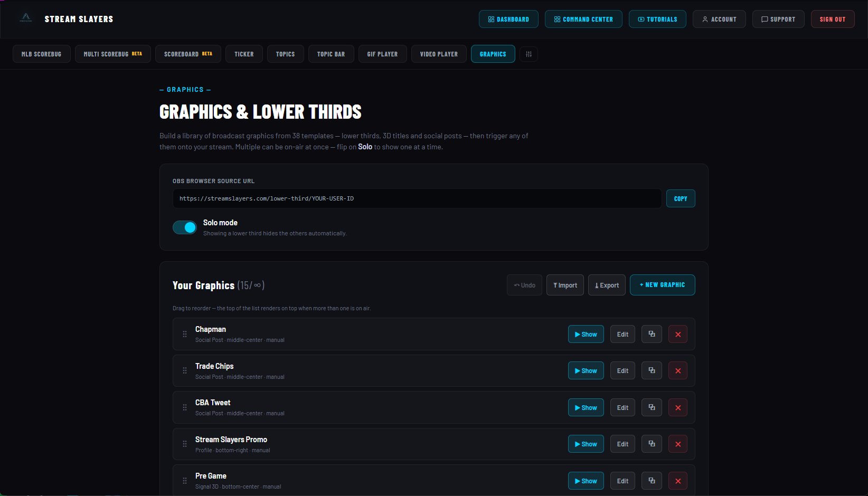868x496 pixels.
Task: Open the MLB Scorebug tab
Action: pos(42,54)
